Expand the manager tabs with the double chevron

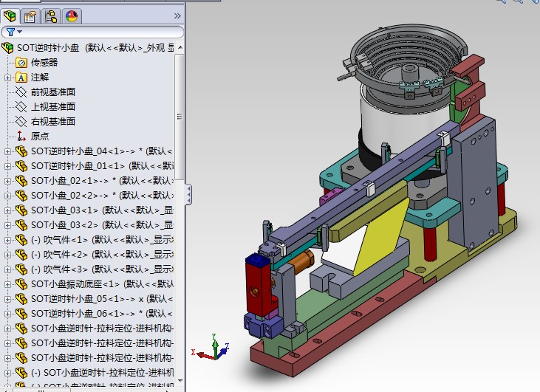(177, 16)
